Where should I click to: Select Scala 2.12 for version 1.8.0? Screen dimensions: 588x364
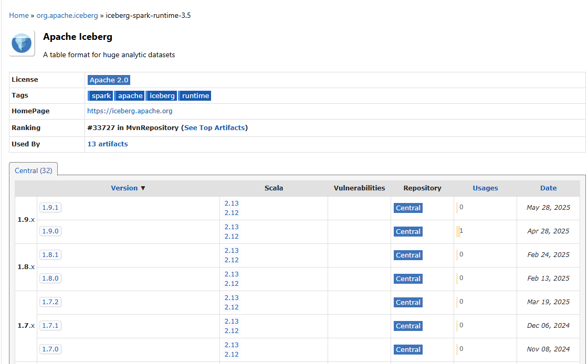(232, 283)
